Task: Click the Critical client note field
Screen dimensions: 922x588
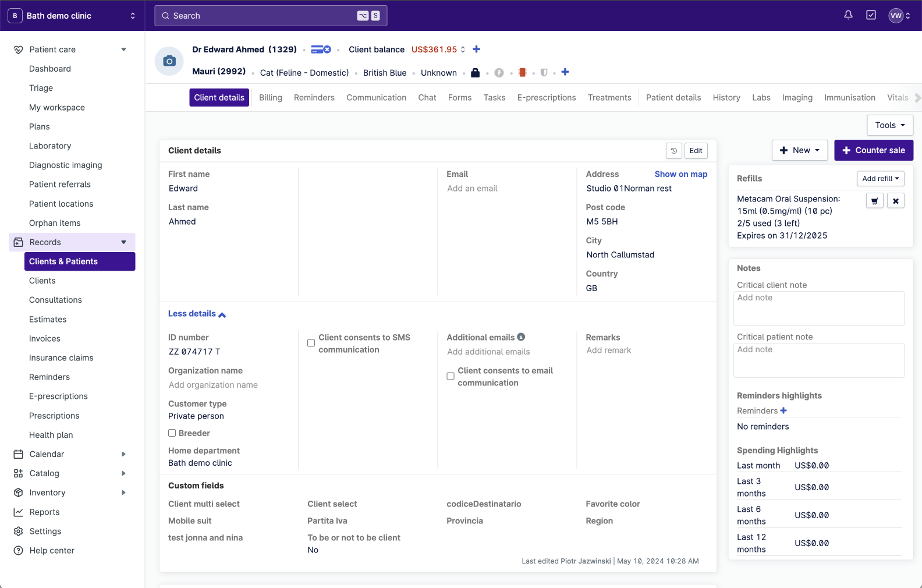Action: click(818, 308)
